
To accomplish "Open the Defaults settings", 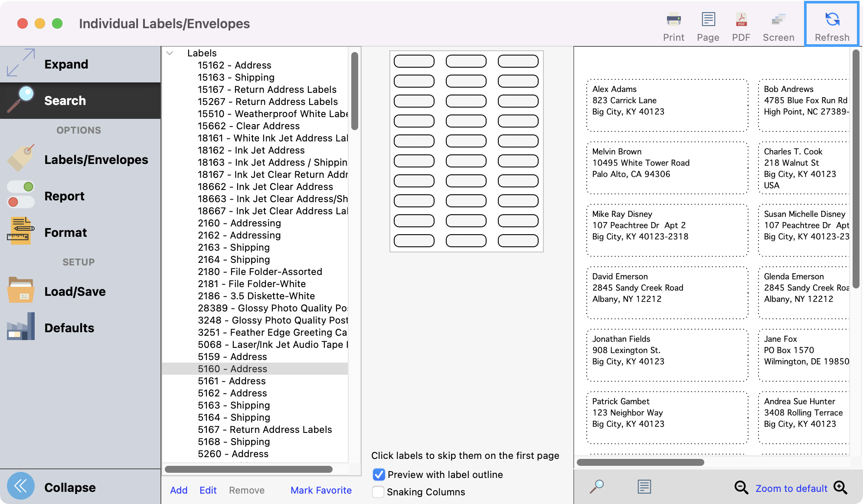I will click(69, 327).
